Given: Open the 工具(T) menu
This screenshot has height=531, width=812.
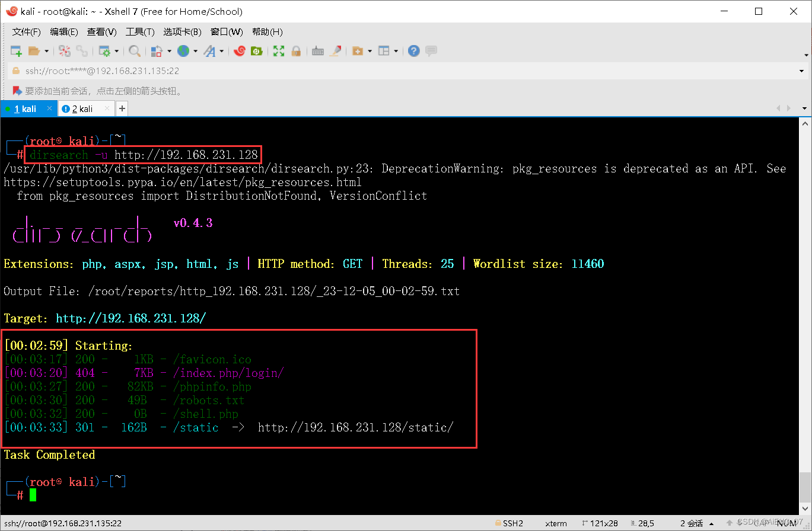Looking at the screenshot, I should 140,31.
